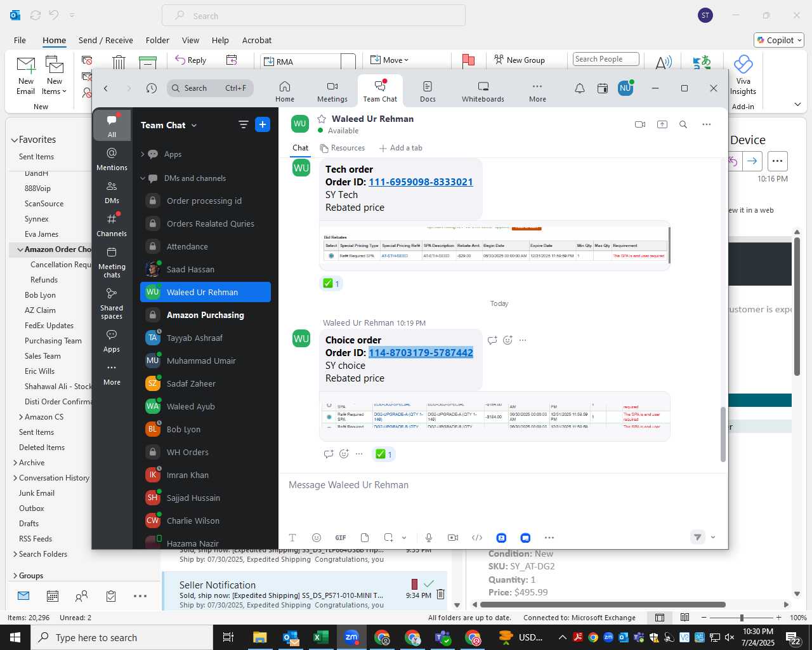
Task: Insert code snippet icon in composer
Action: [x=477, y=538]
